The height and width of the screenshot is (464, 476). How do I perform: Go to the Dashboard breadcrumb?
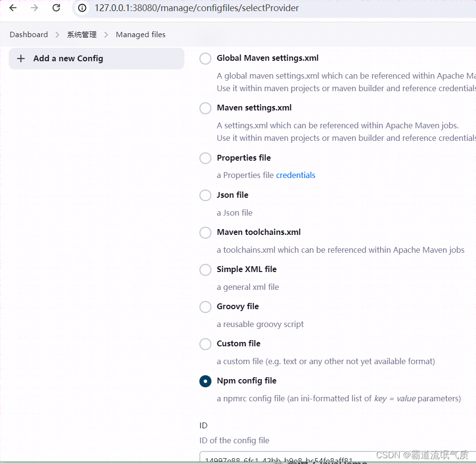28,34
